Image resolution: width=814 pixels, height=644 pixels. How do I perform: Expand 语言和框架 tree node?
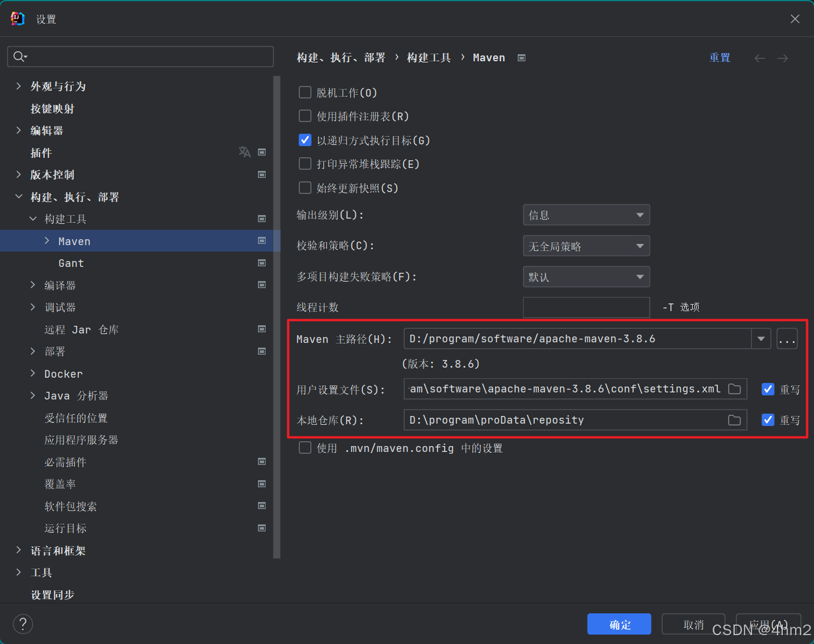point(18,550)
